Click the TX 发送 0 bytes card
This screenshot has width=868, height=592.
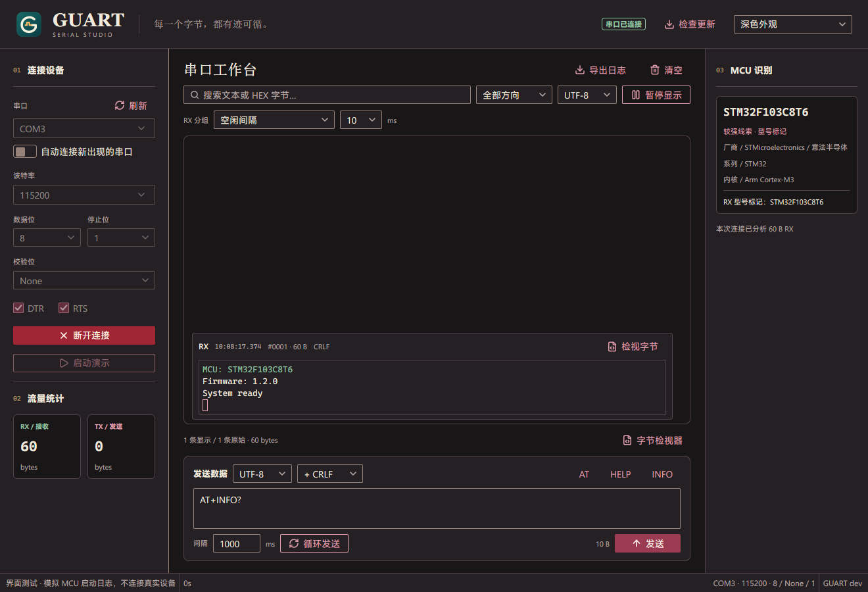click(121, 447)
